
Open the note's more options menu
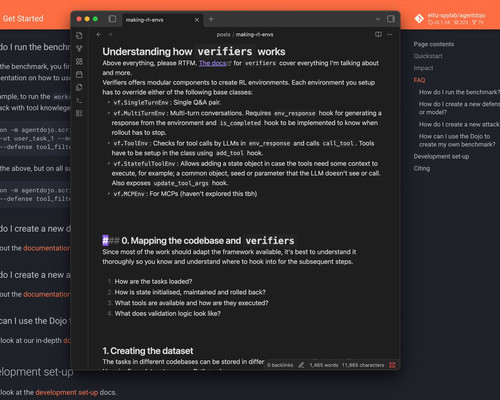pos(390,34)
